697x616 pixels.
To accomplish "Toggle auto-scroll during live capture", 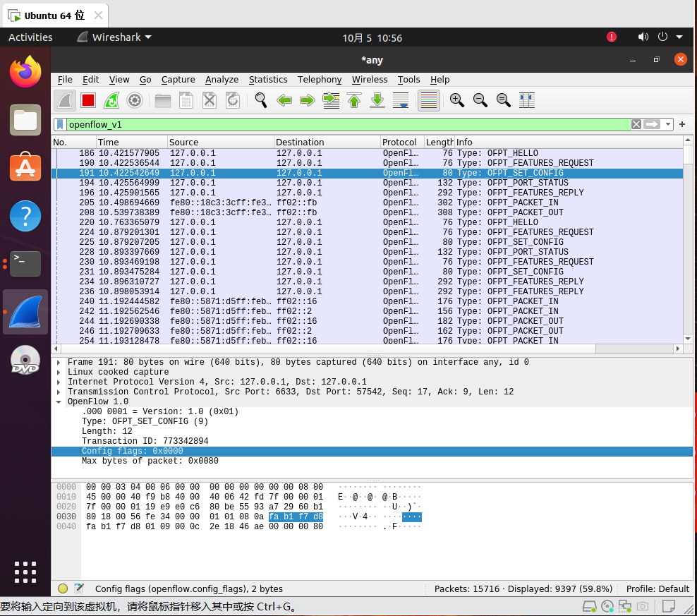I will click(x=401, y=100).
